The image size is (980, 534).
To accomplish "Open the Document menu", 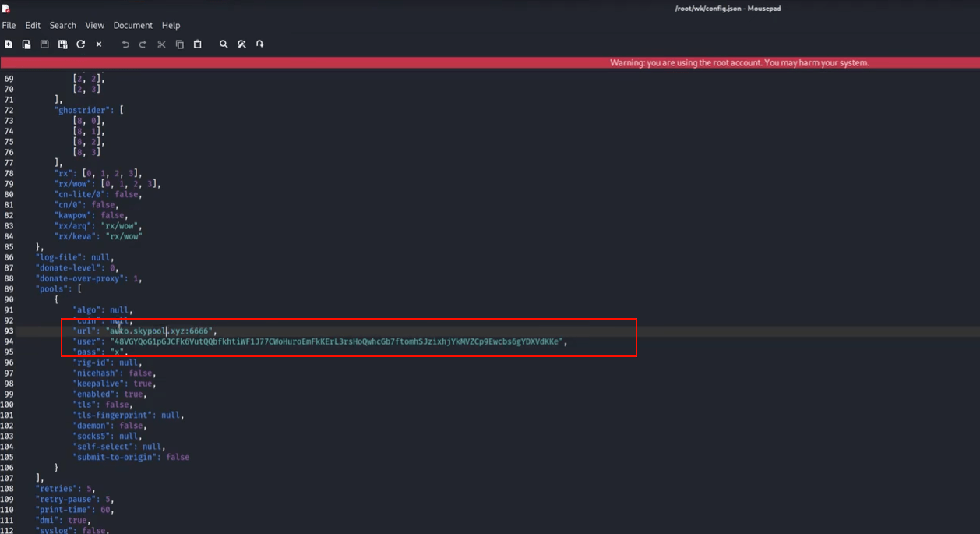I will [133, 25].
